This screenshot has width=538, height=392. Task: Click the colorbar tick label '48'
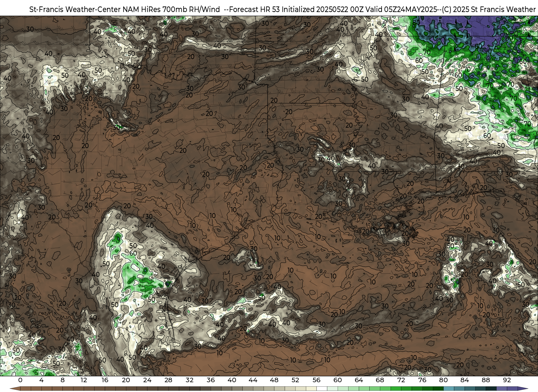click(274, 380)
